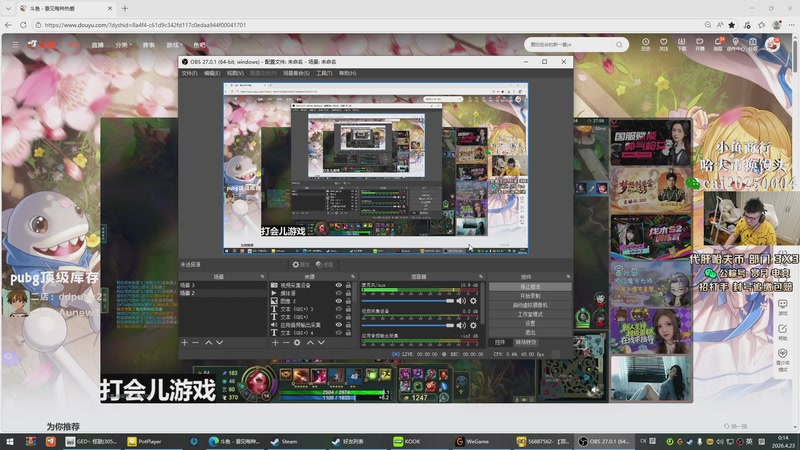Add a new source with the plus icon in 来源 panel
The height and width of the screenshot is (450, 800).
tap(275, 342)
